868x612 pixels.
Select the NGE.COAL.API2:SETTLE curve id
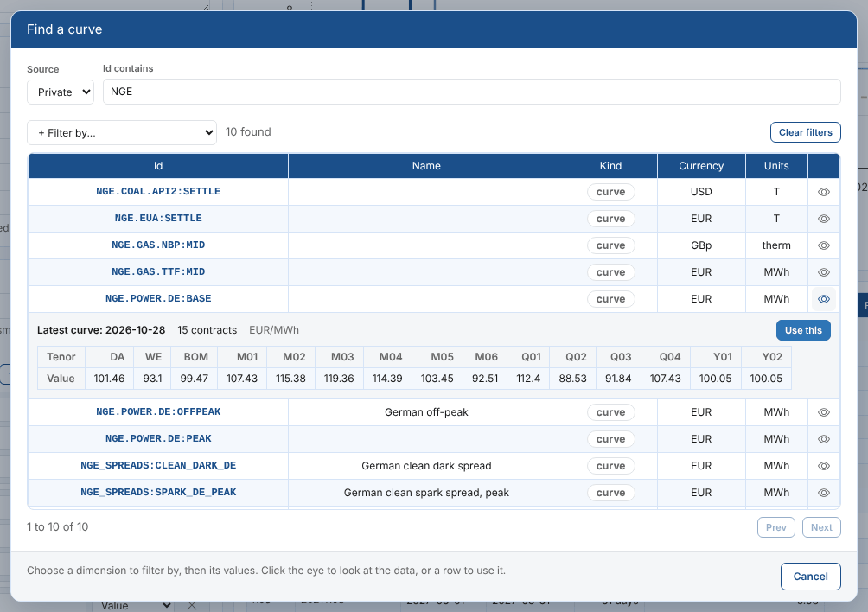point(158,191)
